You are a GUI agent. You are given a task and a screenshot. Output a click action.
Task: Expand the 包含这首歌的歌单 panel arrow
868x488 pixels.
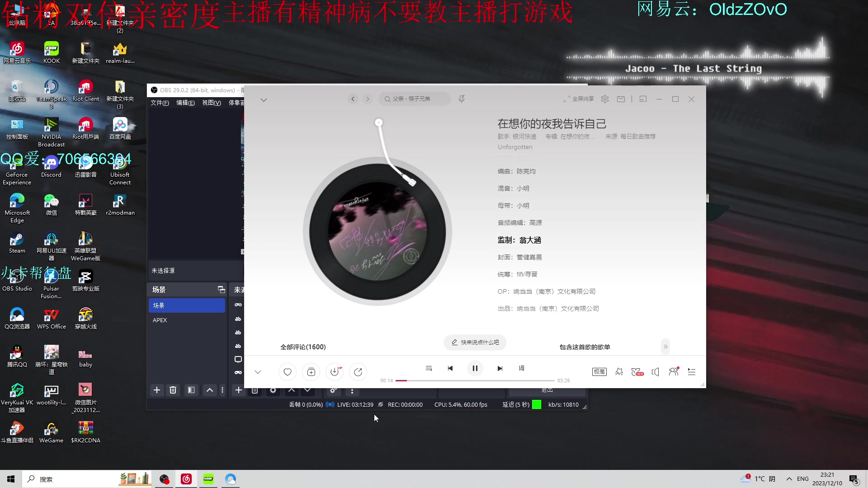tap(665, 347)
